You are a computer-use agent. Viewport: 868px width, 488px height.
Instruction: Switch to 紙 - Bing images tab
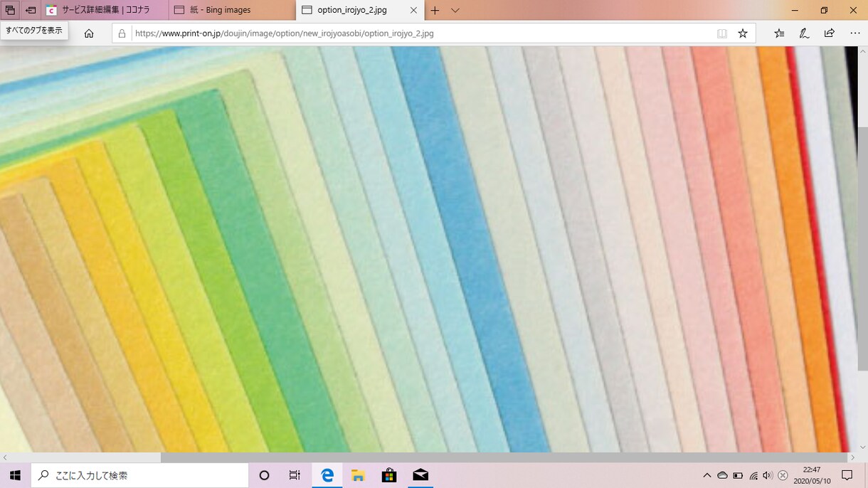click(232, 10)
